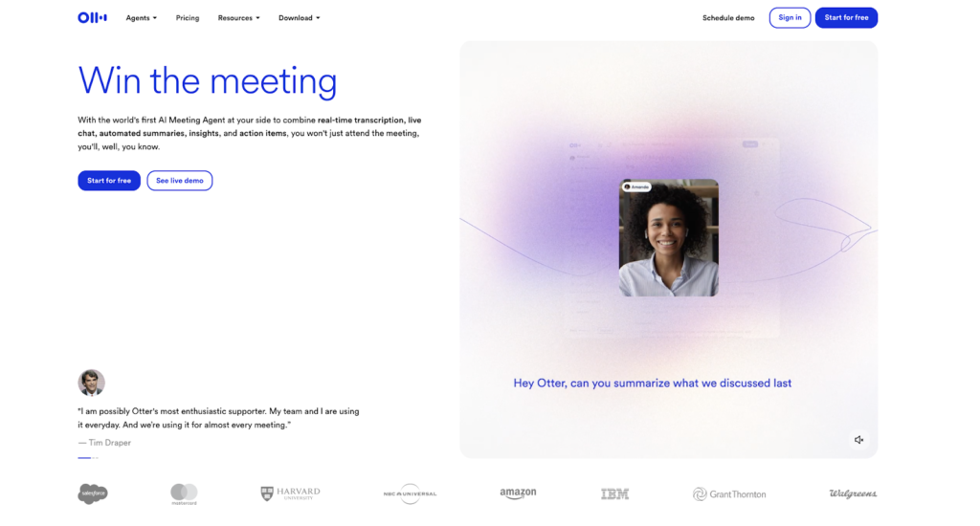The height and width of the screenshot is (526, 980).
Task: Expand the Resources dropdown menu
Action: [x=238, y=18]
